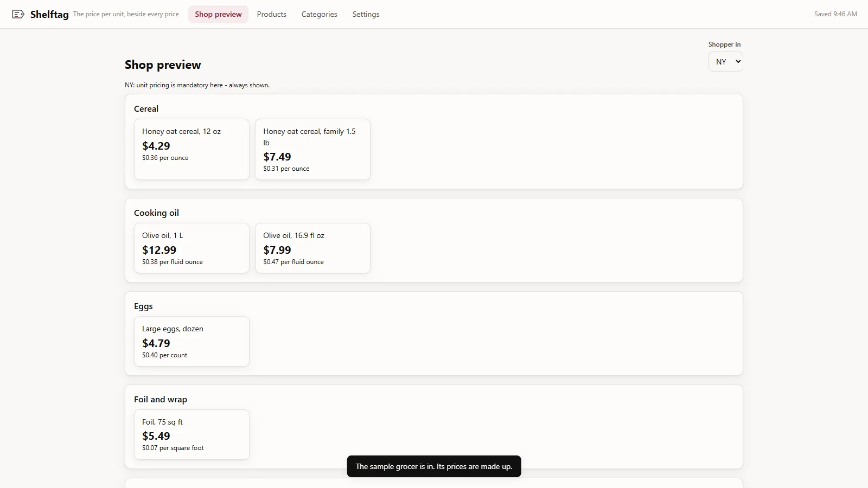The image size is (868, 488).
Task: Click the Cereal category heading
Action: click(x=146, y=108)
